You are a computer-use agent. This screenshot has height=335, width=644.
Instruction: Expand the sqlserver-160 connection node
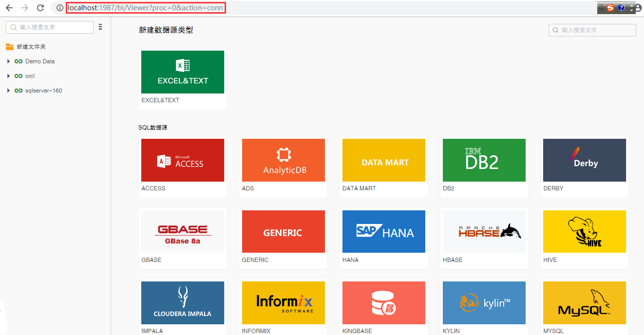(8, 91)
